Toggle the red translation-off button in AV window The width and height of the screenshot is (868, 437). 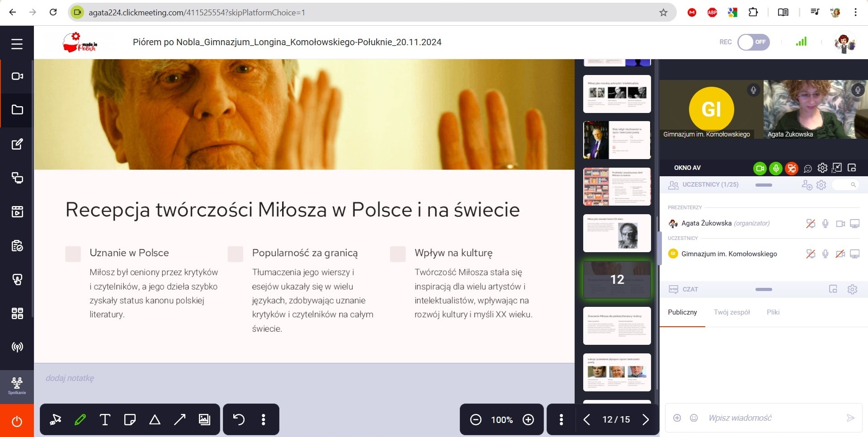click(792, 169)
